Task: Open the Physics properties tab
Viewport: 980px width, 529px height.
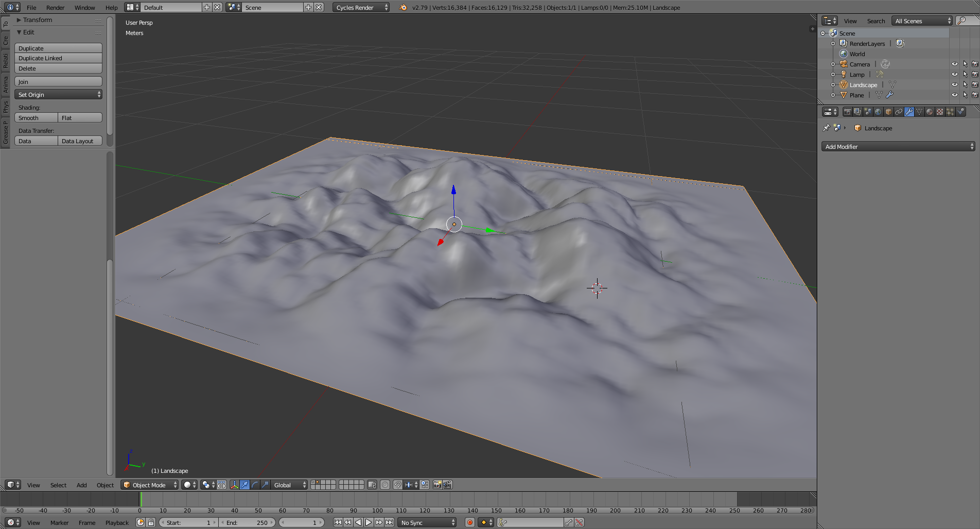Action: pos(960,112)
